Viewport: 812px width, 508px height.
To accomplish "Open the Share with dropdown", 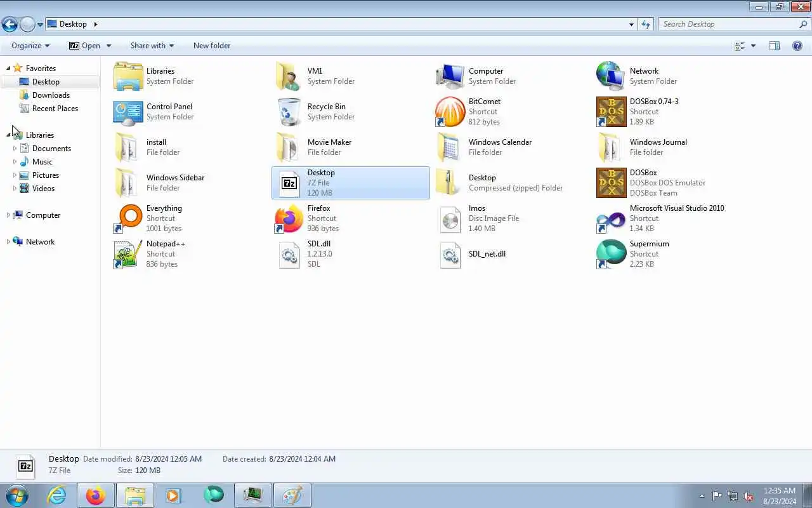I will 152,46.
